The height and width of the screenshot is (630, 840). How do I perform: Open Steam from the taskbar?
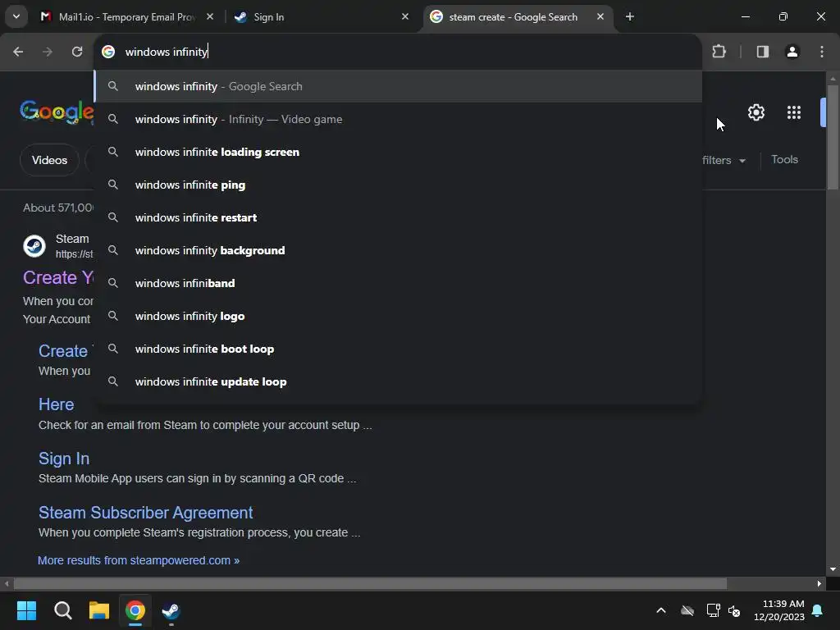tap(171, 610)
